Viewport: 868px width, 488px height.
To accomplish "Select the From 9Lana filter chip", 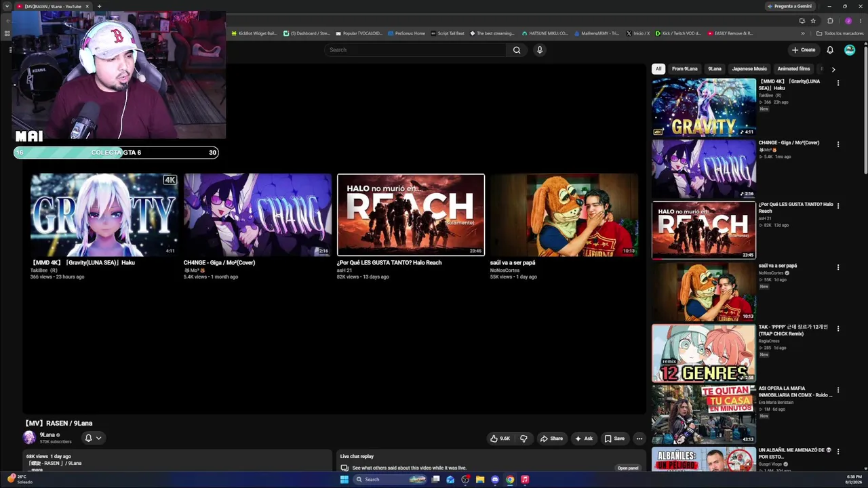I will coord(685,68).
